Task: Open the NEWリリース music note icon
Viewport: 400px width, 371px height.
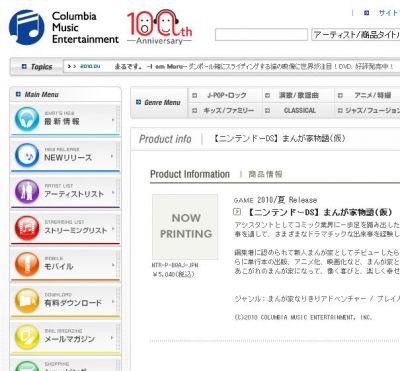Action: pos(27,155)
